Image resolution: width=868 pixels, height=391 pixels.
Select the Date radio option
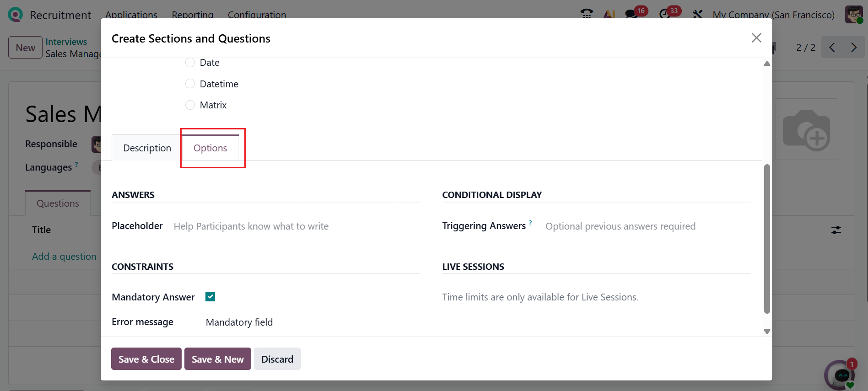(x=190, y=63)
